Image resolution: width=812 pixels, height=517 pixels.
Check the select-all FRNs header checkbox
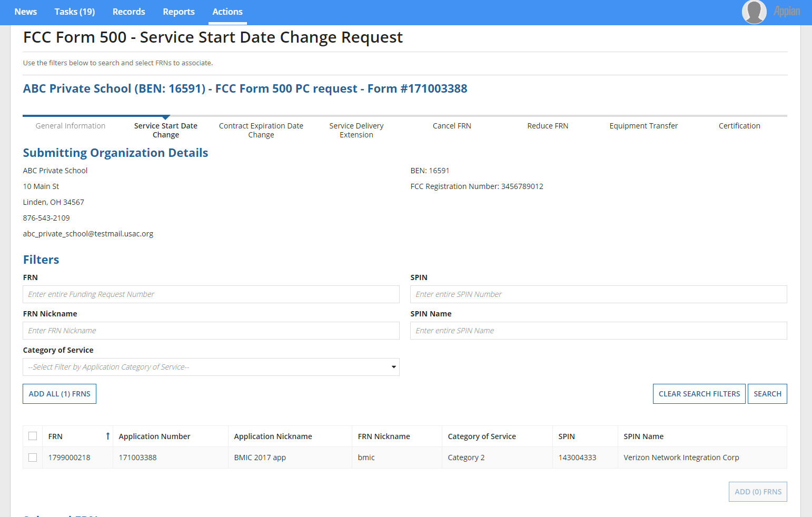coord(33,436)
